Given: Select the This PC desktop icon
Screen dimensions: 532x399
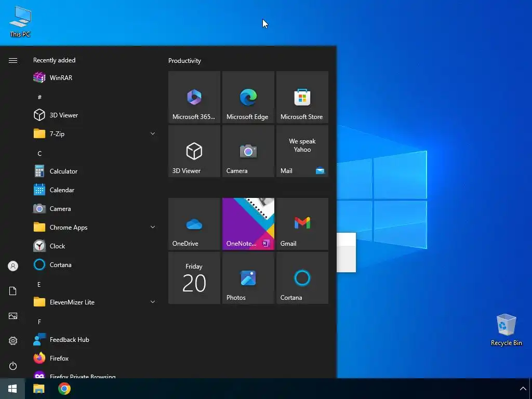Looking at the screenshot, I should 20,22.
